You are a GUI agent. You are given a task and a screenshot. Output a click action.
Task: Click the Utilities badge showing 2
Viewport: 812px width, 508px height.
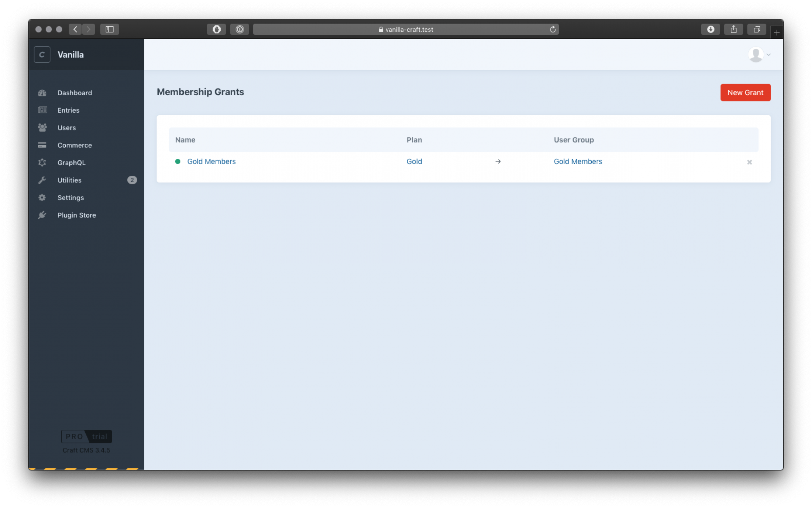tap(132, 180)
